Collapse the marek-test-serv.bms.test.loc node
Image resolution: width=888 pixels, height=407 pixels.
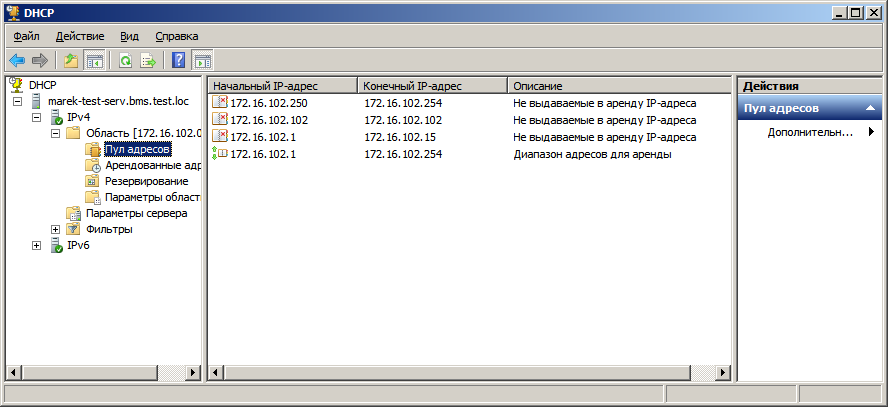click(18, 102)
